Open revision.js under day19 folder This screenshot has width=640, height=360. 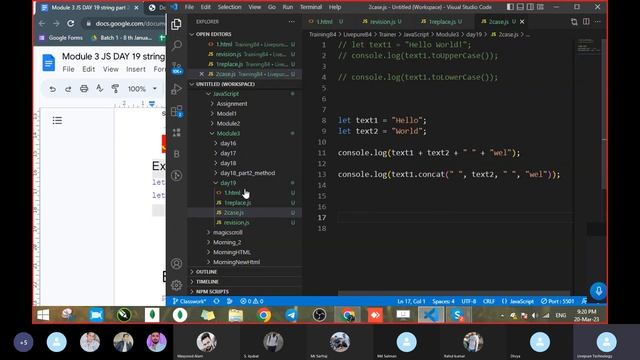click(236, 222)
